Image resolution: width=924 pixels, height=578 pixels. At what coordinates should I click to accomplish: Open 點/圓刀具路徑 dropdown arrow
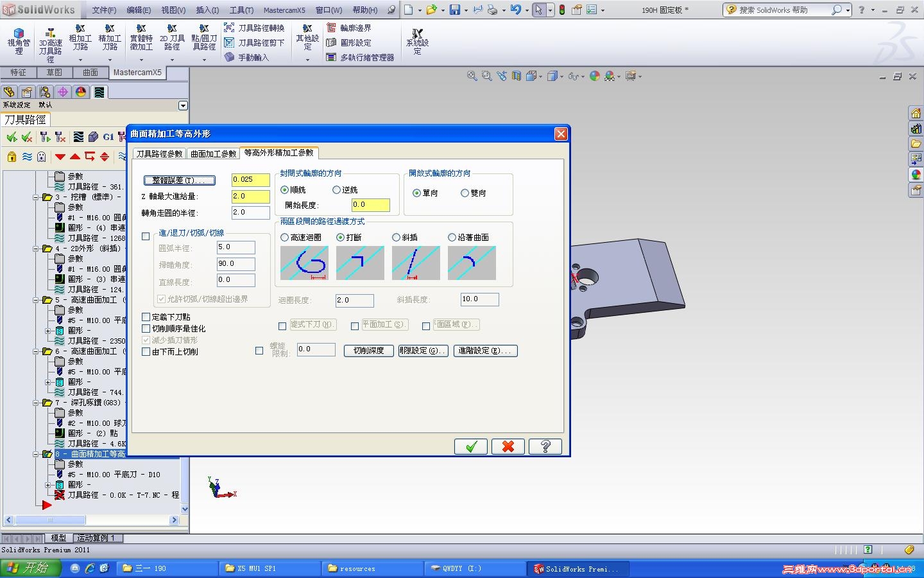click(204, 60)
